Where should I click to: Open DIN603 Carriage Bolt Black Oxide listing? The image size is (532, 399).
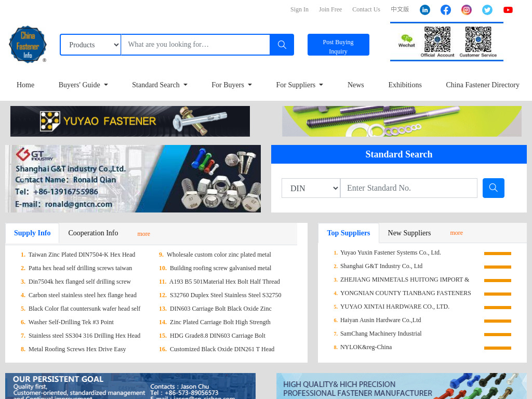[220, 309]
